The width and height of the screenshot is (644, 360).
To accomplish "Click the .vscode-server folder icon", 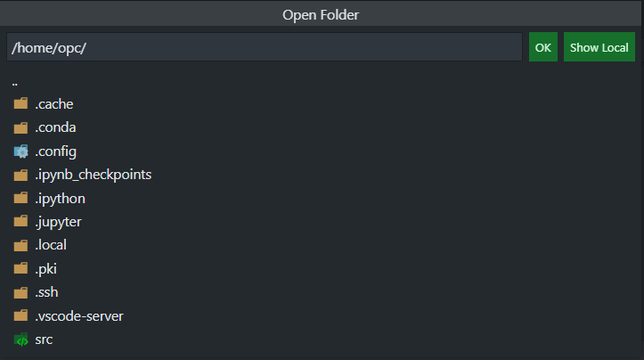I will tap(20, 316).
